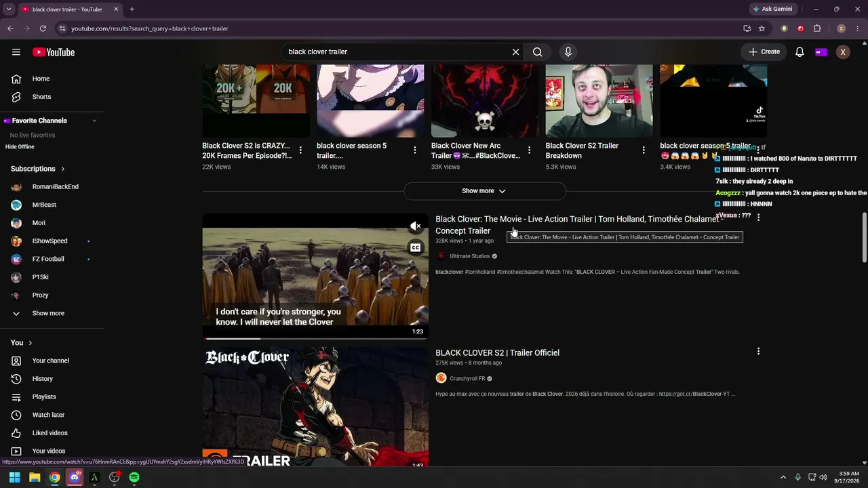
Task: Click the page vertical scrollbar
Action: click(x=864, y=237)
